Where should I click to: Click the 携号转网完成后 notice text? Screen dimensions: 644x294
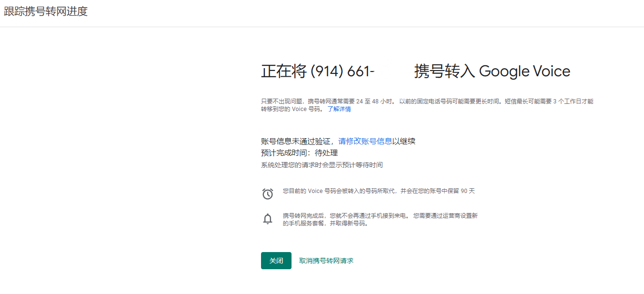[380, 219]
